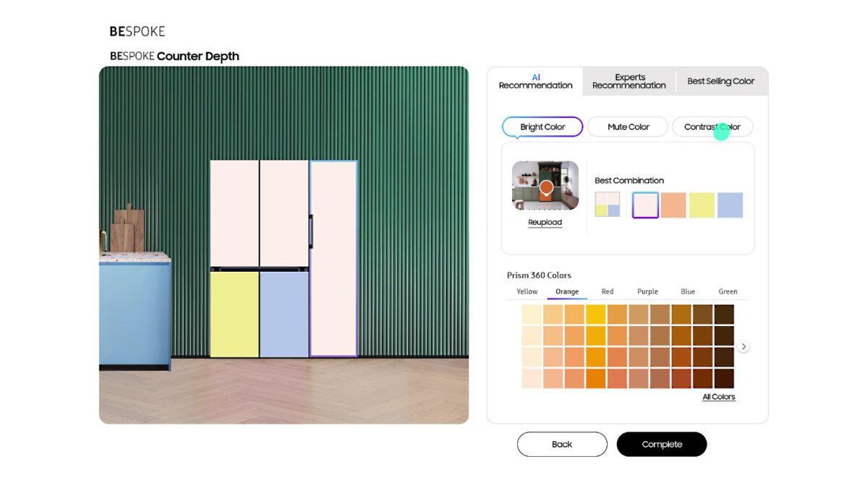This screenshot has height=488, width=868.
Task: Click the Back button
Action: click(562, 445)
